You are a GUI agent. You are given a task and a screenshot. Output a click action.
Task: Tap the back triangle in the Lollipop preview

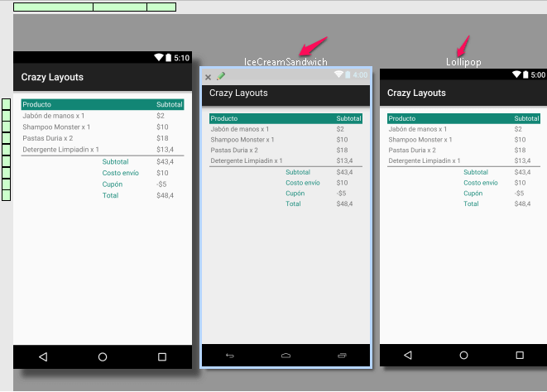408,355
